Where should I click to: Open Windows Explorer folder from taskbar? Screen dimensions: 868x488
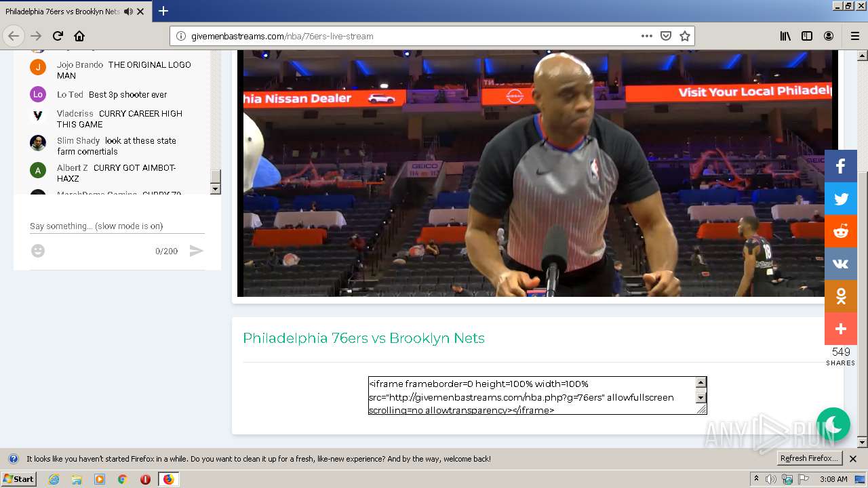tap(77, 479)
